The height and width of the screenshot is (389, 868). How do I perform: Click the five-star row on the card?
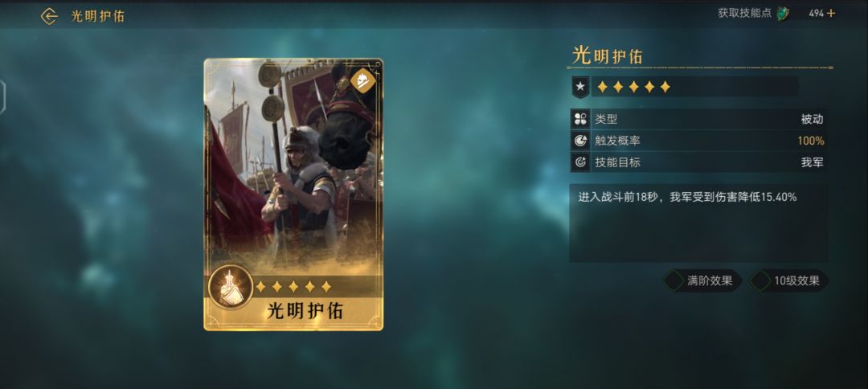point(293,287)
